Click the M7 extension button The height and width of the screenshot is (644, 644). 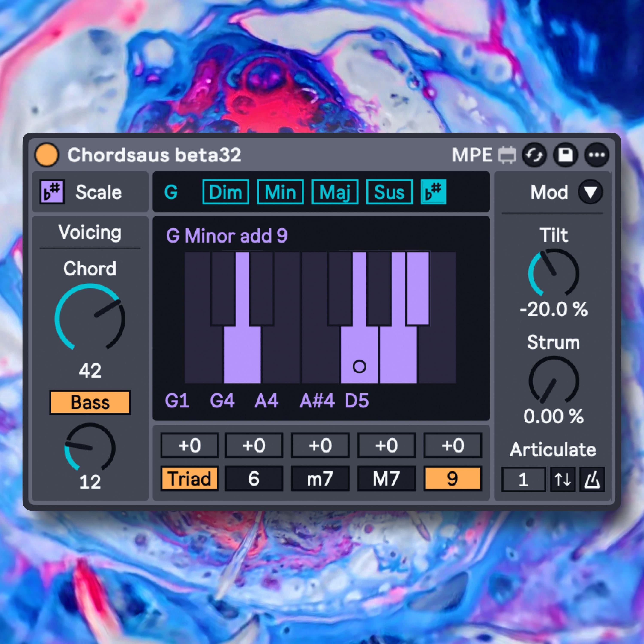386,479
